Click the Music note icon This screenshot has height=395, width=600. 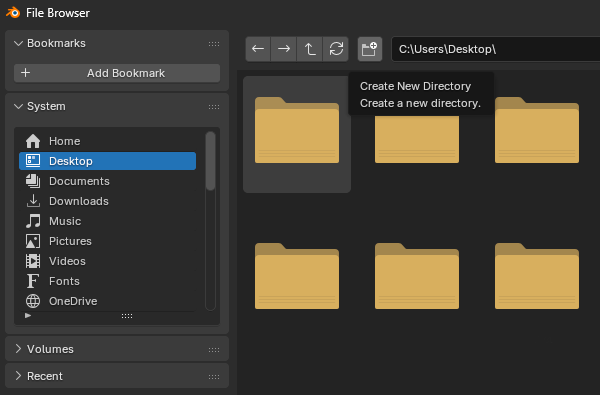pyautogui.click(x=33, y=221)
